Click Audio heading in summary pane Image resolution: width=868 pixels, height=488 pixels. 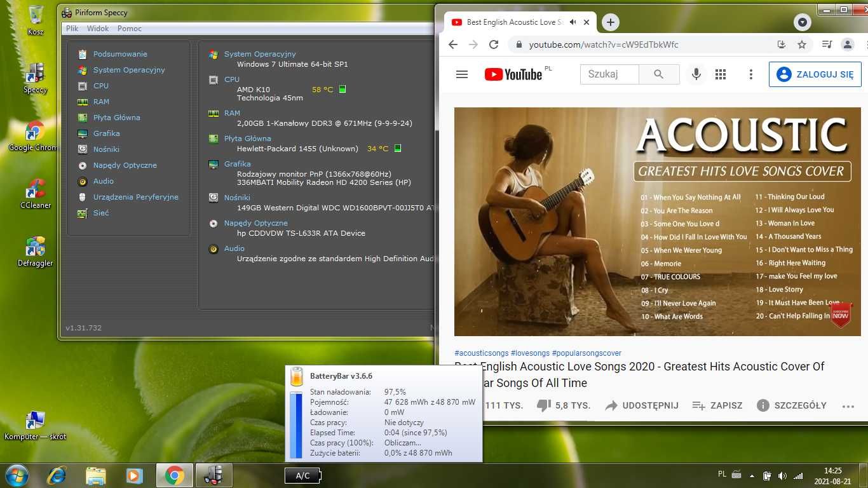pyautogui.click(x=234, y=248)
